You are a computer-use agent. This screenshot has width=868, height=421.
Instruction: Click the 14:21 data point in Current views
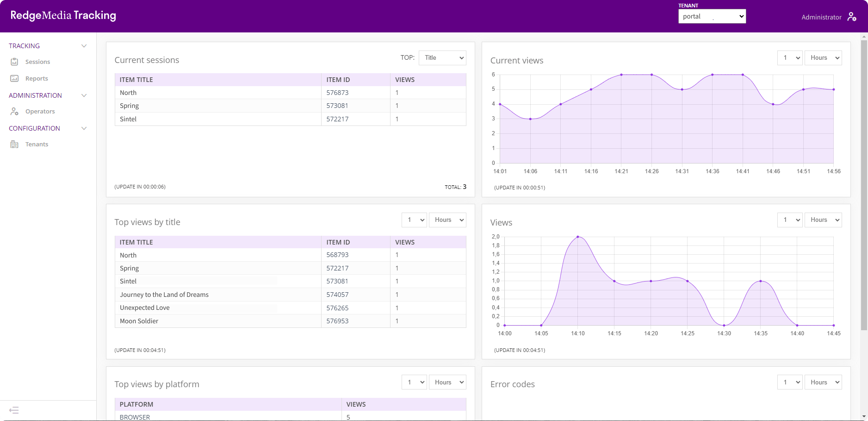pos(621,75)
